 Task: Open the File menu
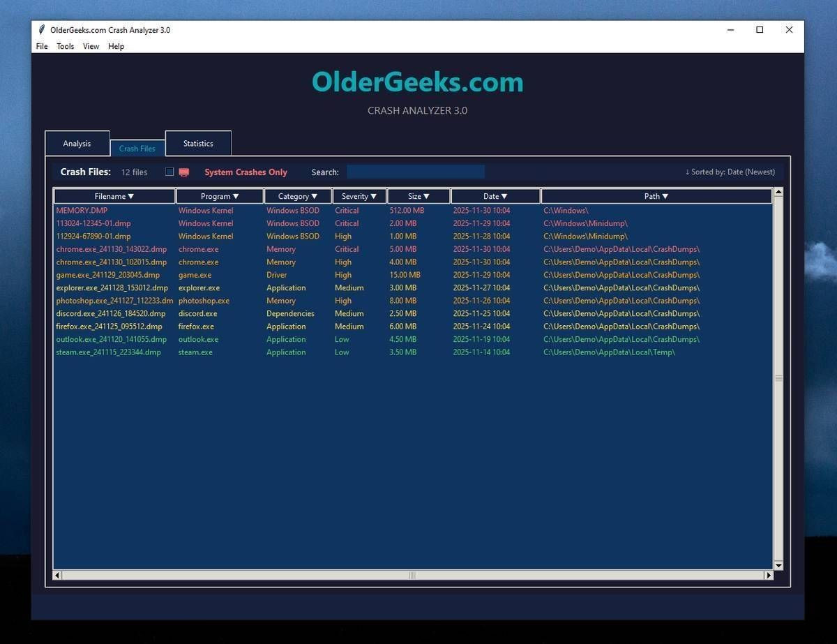[x=42, y=46]
